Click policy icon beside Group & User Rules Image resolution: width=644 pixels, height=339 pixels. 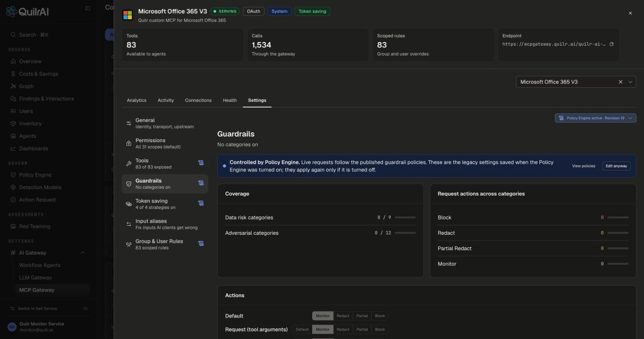click(201, 243)
